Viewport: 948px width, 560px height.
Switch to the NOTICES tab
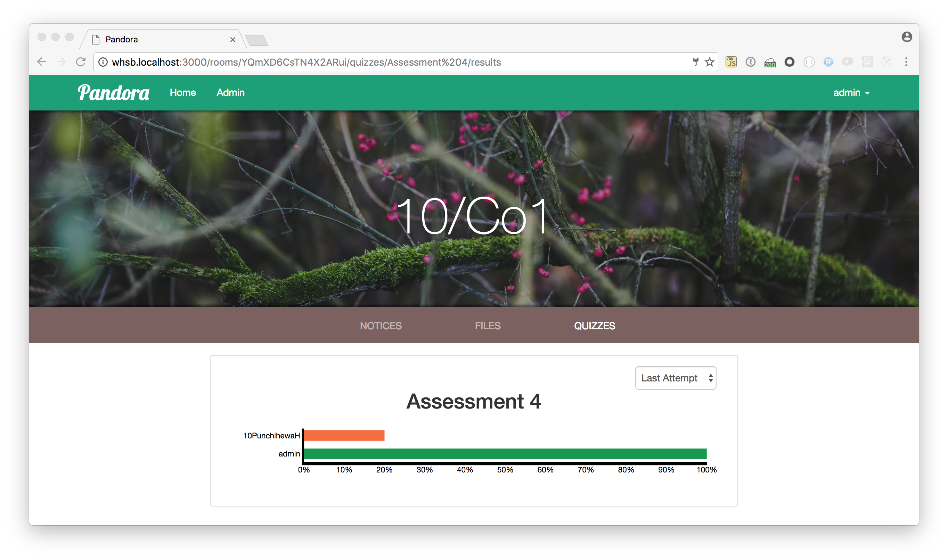pyautogui.click(x=381, y=326)
